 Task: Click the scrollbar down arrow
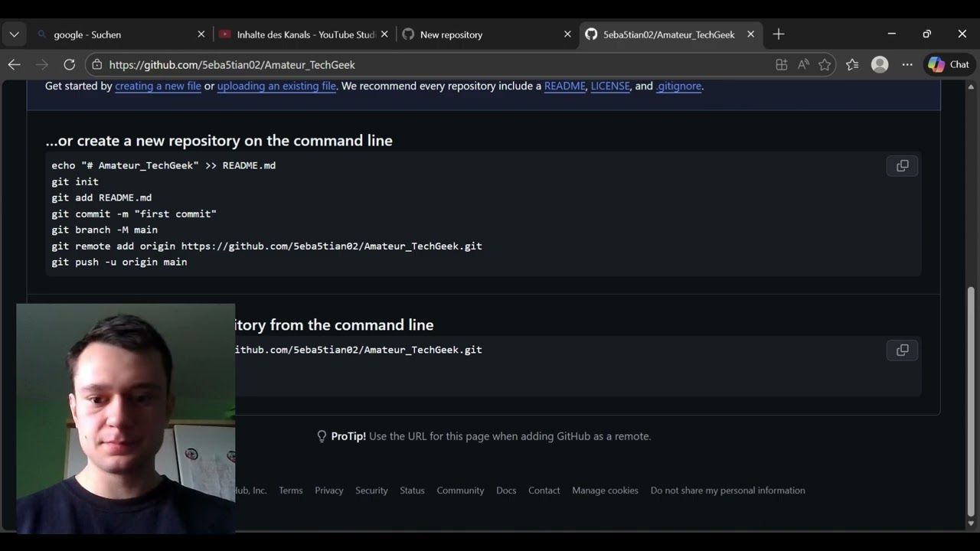click(x=971, y=524)
